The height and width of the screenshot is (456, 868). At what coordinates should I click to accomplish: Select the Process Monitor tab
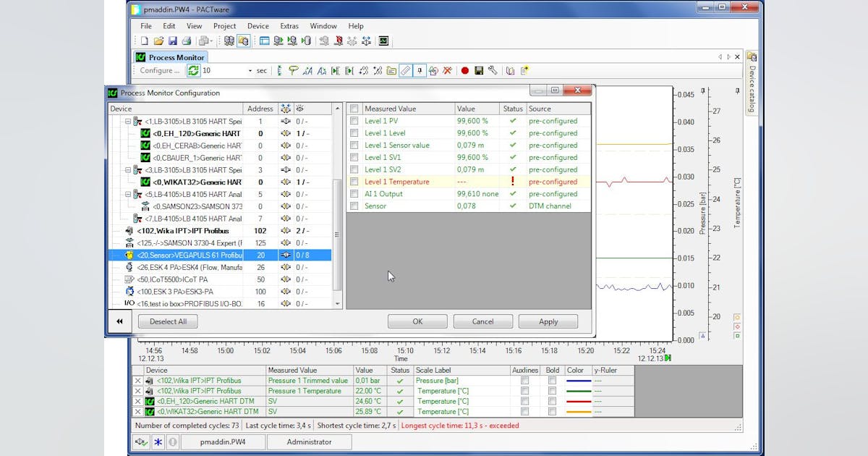pos(171,56)
